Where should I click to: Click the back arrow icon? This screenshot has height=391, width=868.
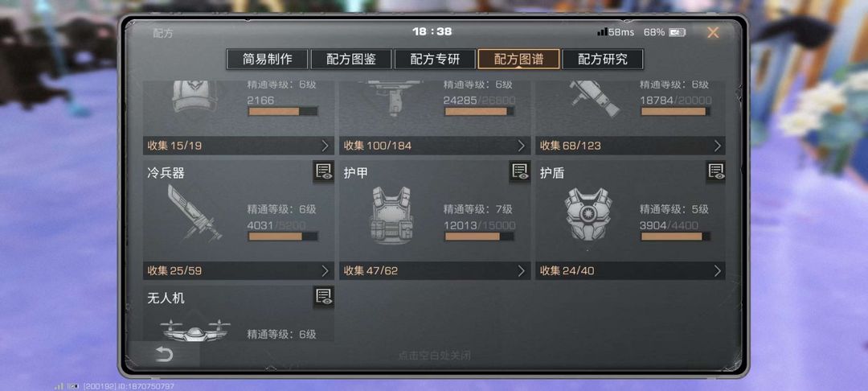point(165,355)
